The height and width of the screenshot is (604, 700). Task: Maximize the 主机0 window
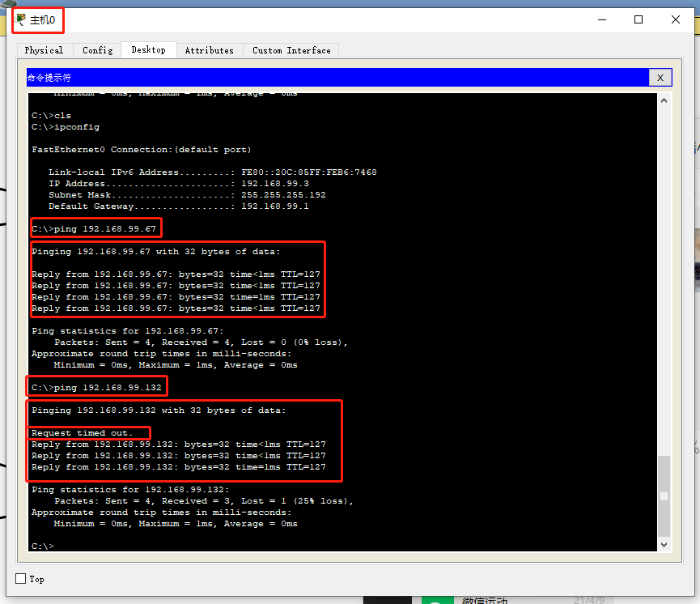(x=638, y=19)
